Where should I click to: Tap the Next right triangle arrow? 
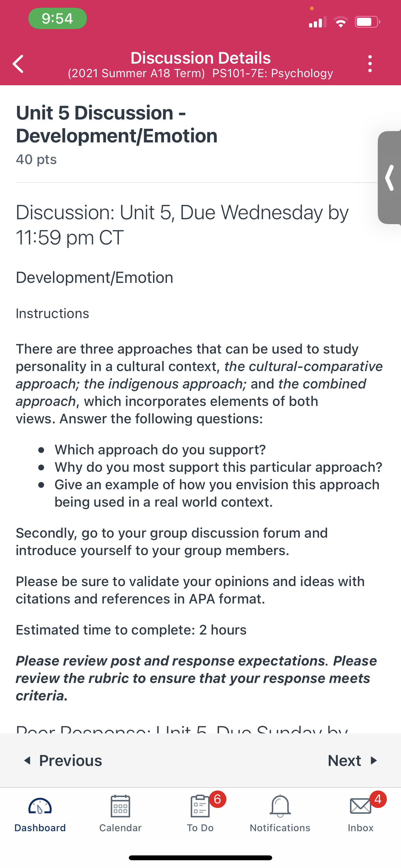tap(373, 760)
